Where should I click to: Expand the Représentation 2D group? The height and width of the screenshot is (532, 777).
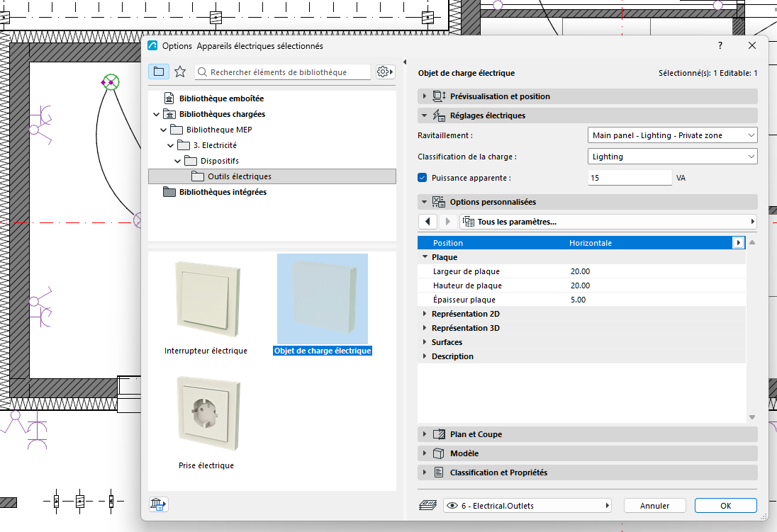tap(425, 314)
